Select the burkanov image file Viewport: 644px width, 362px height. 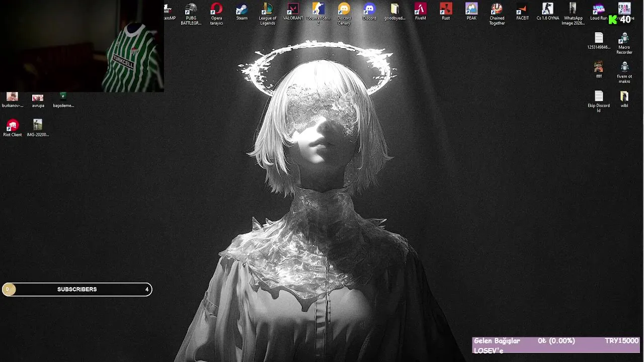13,100
